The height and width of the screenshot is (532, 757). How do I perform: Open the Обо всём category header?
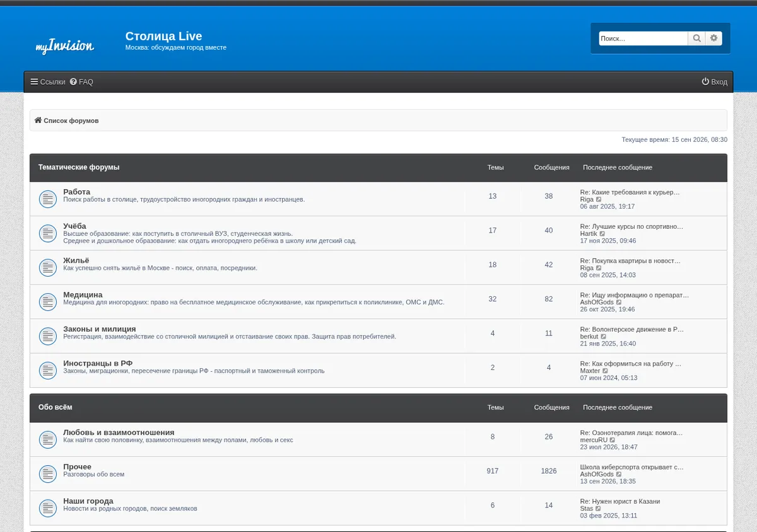click(56, 407)
